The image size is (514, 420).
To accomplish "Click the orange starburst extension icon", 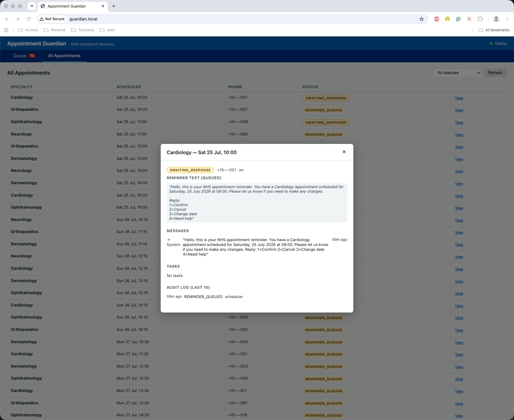I will (469, 19).
